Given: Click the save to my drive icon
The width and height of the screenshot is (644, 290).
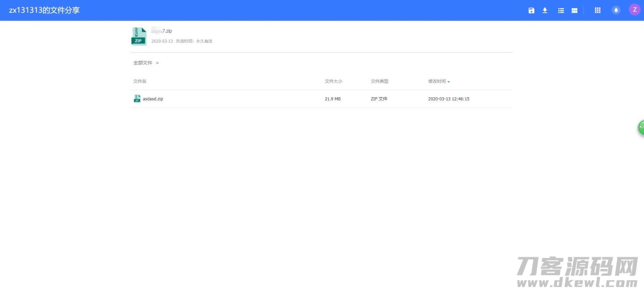Looking at the screenshot, I should coord(531,10).
